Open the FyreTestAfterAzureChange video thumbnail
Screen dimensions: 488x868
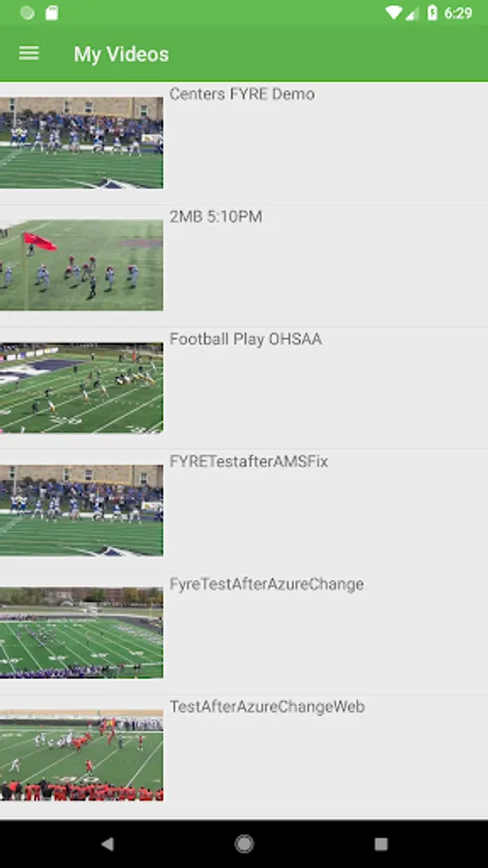coord(81,633)
